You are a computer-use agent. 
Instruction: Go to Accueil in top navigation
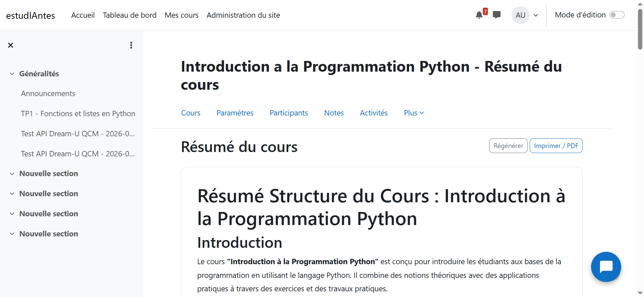[x=83, y=15]
